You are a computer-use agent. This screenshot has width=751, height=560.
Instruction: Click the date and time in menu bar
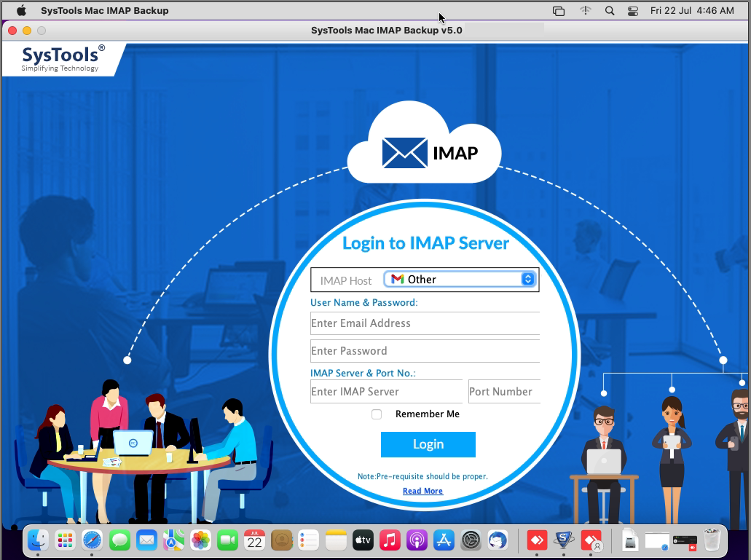(x=691, y=10)
